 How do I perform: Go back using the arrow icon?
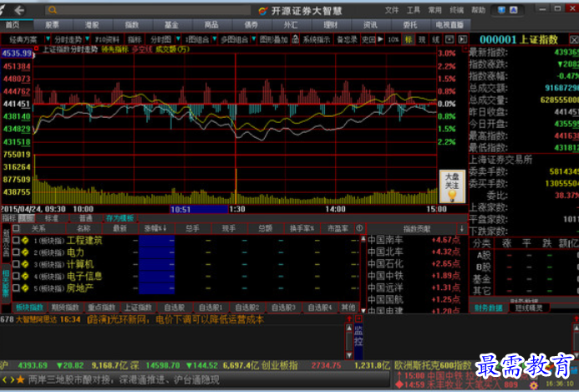tap(19, 10)
